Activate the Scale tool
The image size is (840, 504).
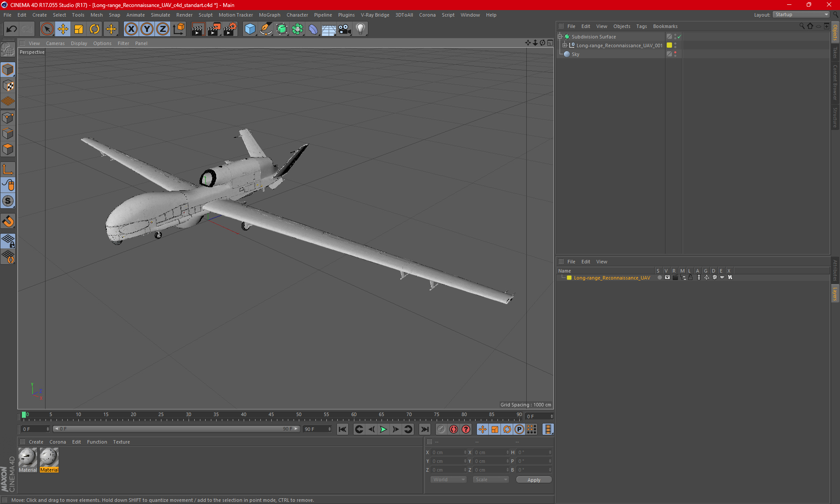[79, 29]
